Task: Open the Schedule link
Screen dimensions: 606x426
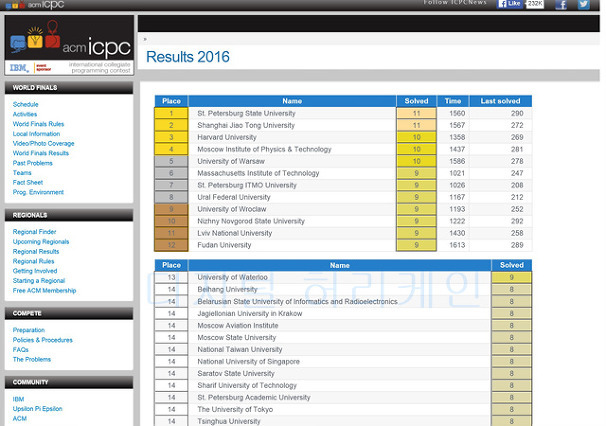Action: 26,104
